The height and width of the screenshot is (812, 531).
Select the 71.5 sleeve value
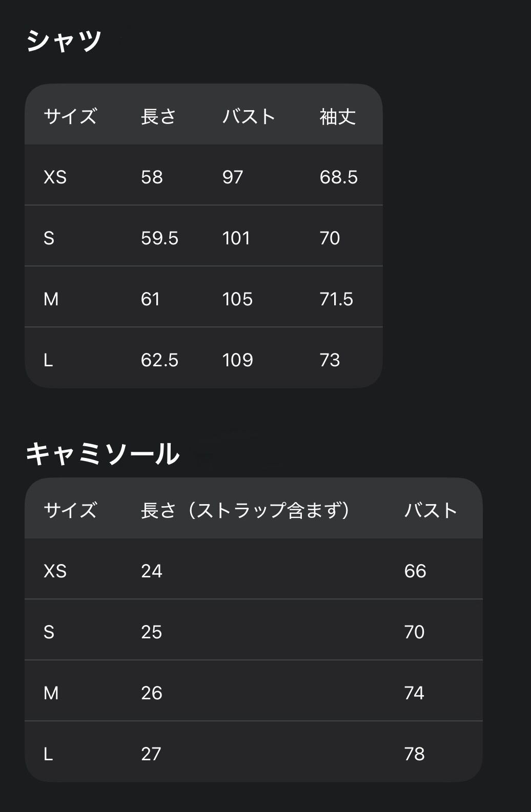(x=336, y=299)
